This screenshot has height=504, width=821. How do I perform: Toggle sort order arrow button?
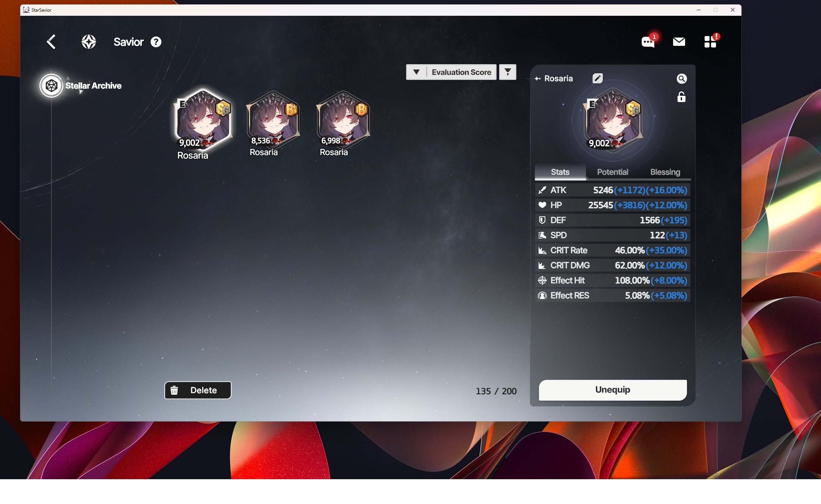(416, 72)
